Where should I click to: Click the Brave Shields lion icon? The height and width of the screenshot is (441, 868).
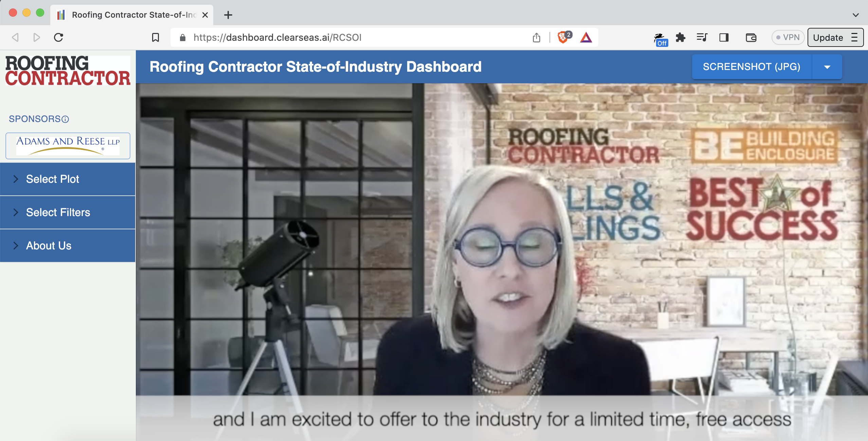[562, 37]
